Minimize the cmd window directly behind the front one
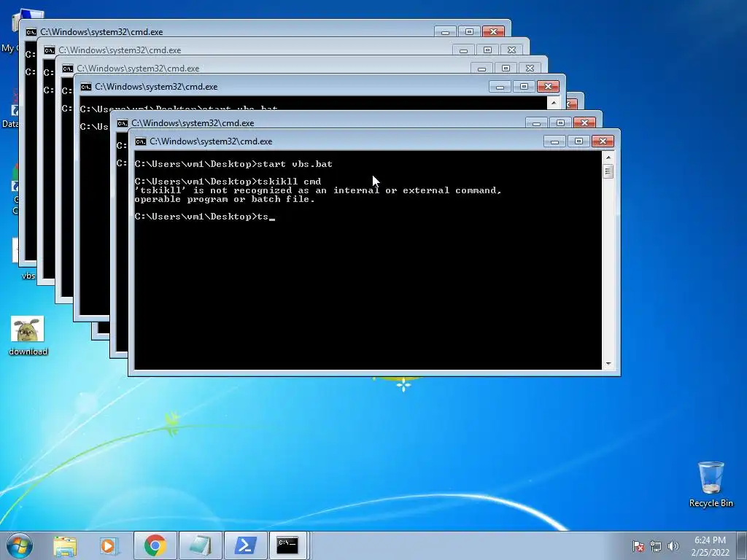Screen dimensions: 747x560 point(536,122)
